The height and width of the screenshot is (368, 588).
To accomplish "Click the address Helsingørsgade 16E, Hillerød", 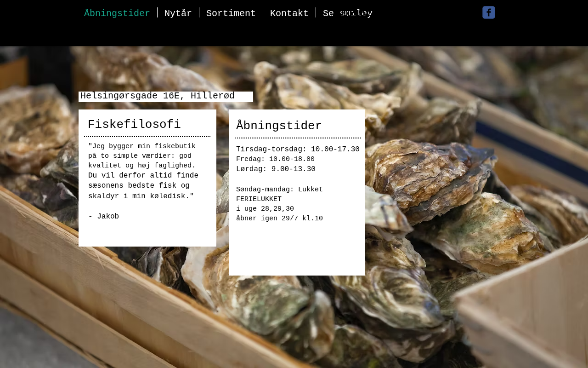I will [158, 96].
